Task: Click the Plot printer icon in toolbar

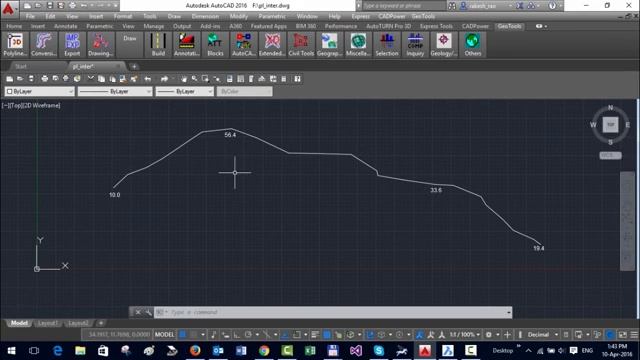Action: coord(44,79)
